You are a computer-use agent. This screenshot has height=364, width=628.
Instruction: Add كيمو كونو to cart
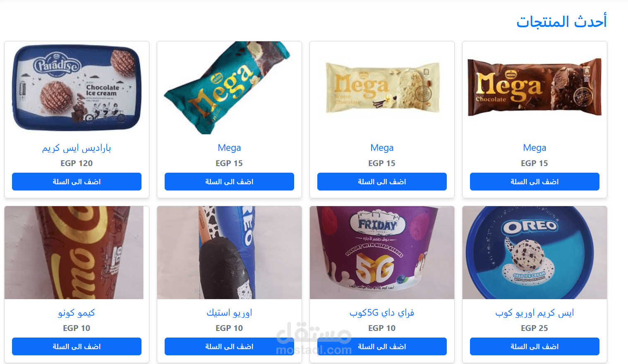[77, 347]
